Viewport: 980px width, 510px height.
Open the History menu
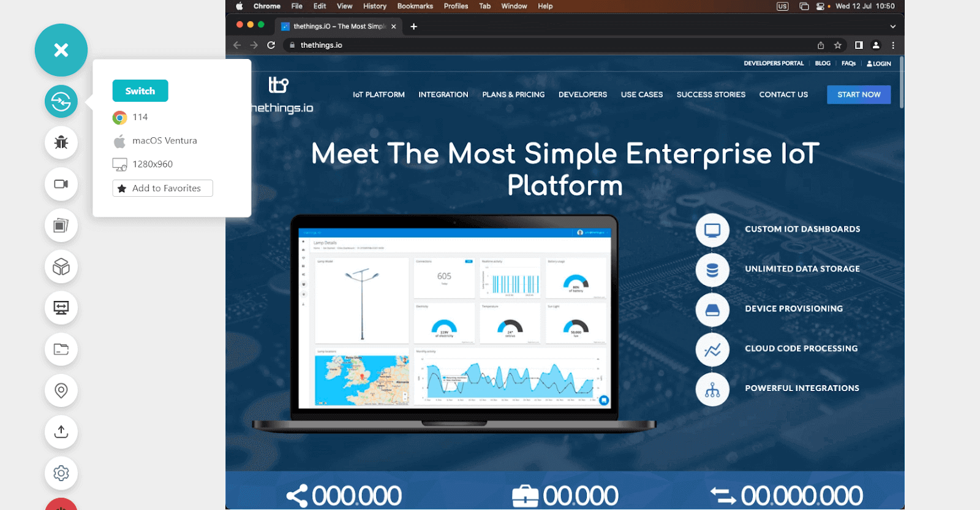[x=375, y=6]
